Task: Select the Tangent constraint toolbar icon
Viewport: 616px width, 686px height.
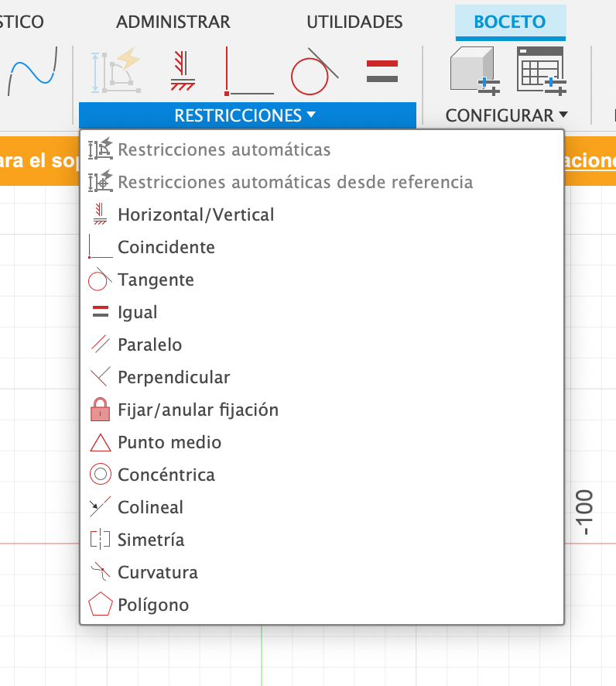Action: pos(314,71)
